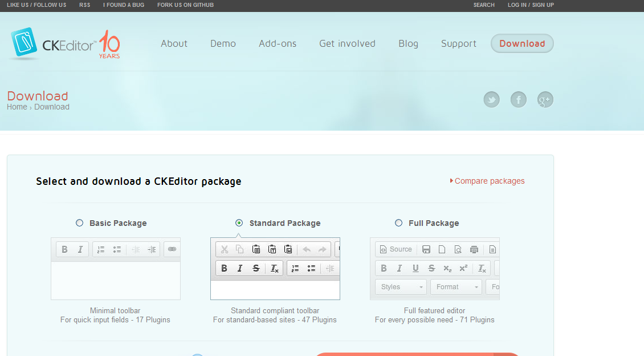
Task: Click the Facebook share icon
Action: 518,99
